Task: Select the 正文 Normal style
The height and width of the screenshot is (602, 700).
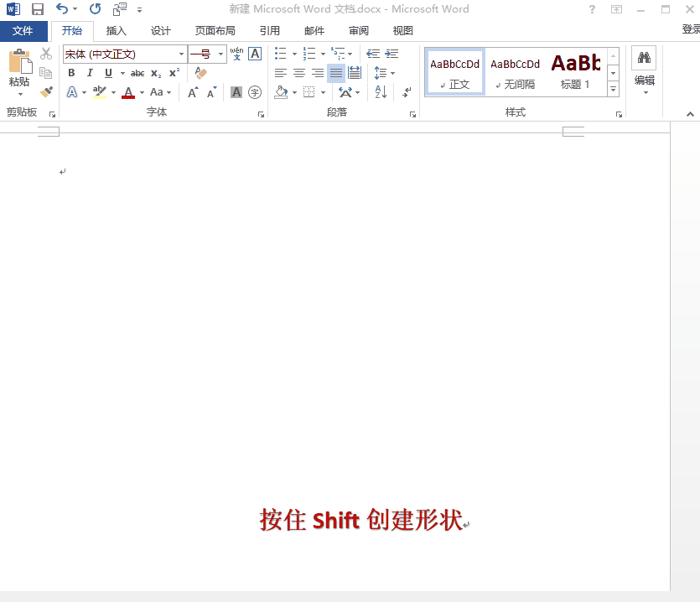Action: tap(455, 72)
